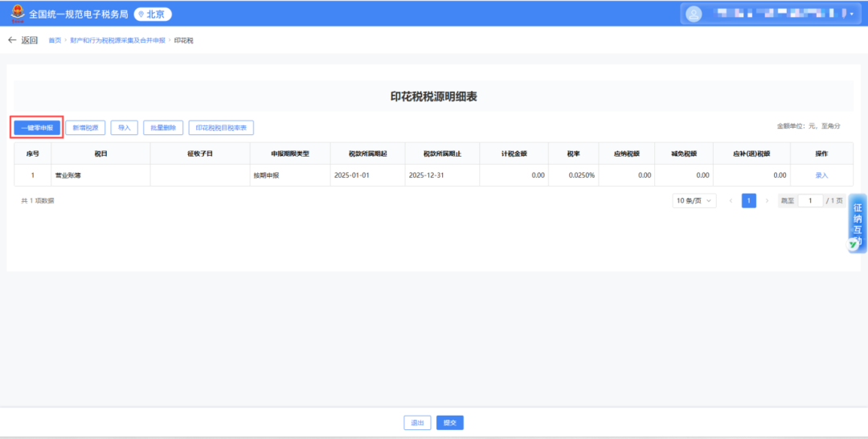Image resolution: width=868 pixels, height=439 pixels.
Task: Click the 返回 back arrow
Action: click(23, 40)
